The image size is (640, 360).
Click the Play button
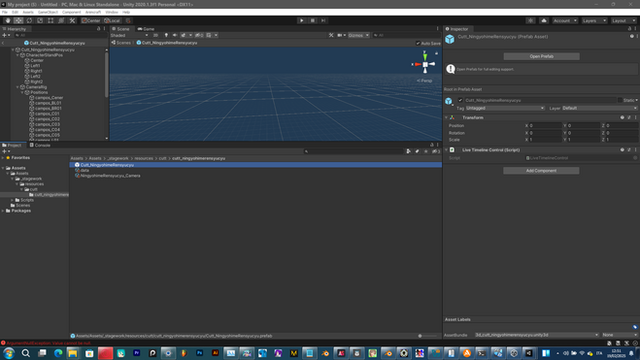coord(302,20)
